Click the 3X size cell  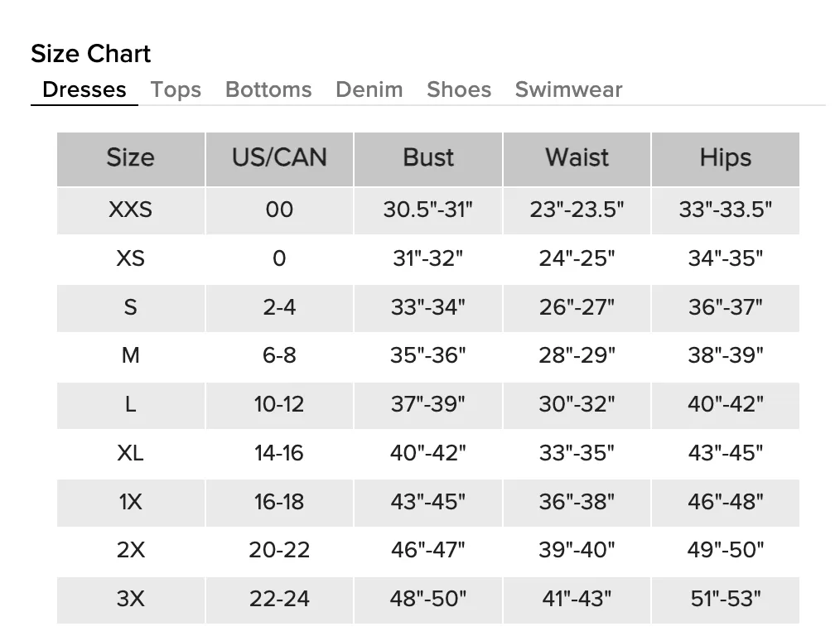[x=131, y=600]
